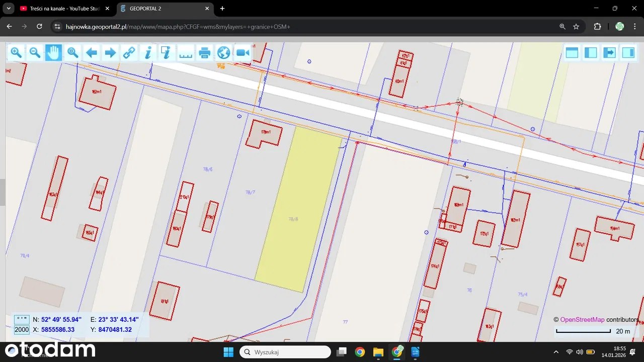Change the 2000 coordinate system box
644x362 pixels.
(22, 330)
